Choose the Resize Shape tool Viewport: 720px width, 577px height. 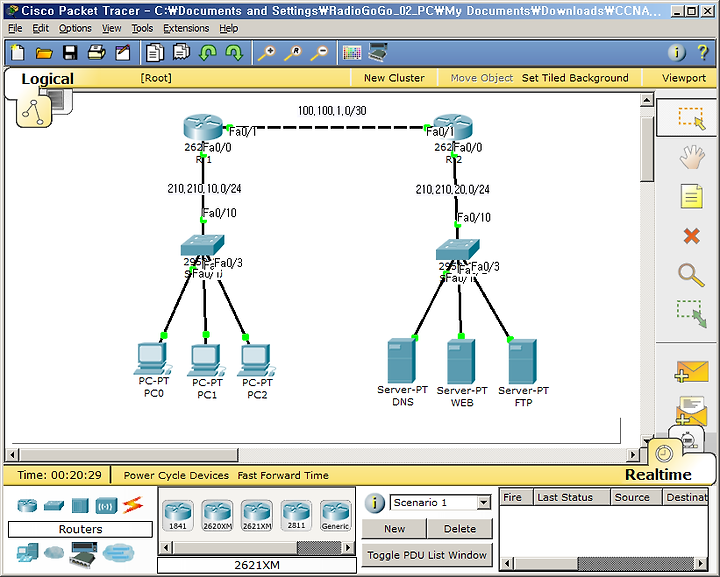pyautogui.click(x=691, y=314)
